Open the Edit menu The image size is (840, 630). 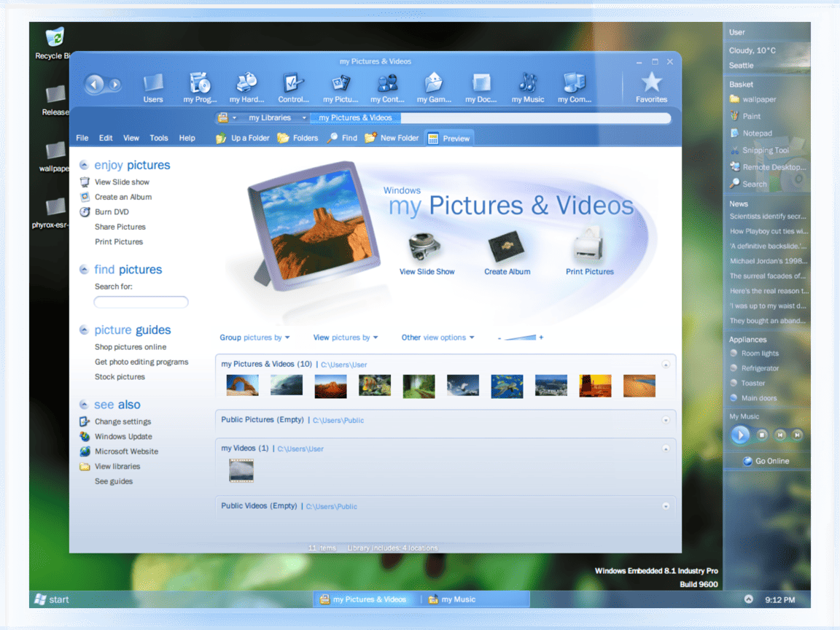click(x=106, y=139)
